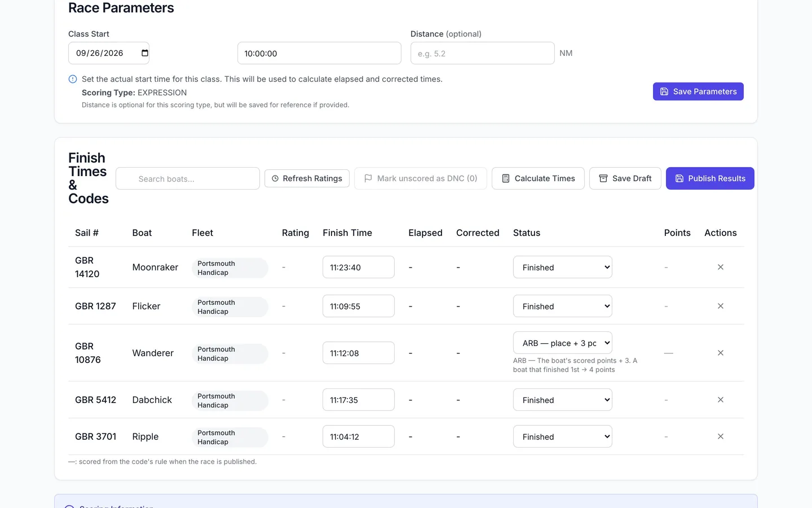Open Ripple's Status dropdown

563,436
